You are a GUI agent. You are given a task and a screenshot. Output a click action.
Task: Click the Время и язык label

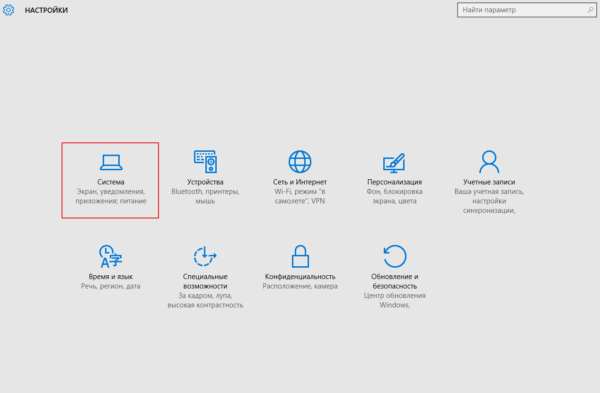click(111, 277)
